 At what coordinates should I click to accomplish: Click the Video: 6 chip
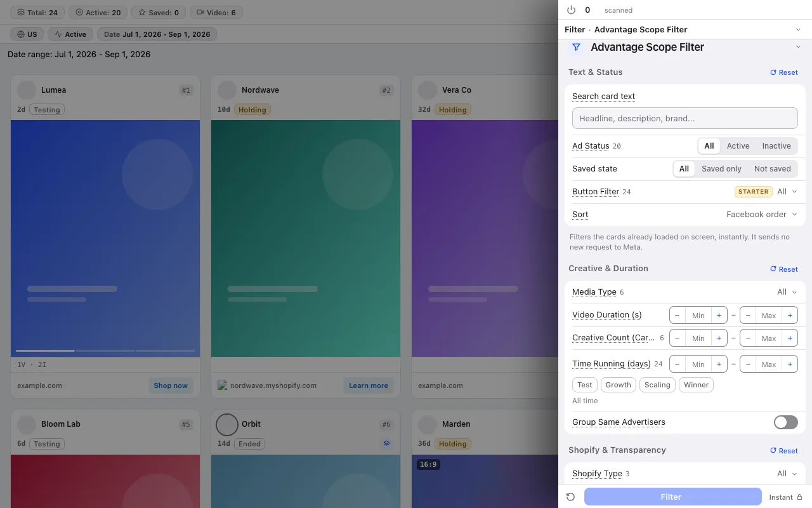(x=216, y=12)
